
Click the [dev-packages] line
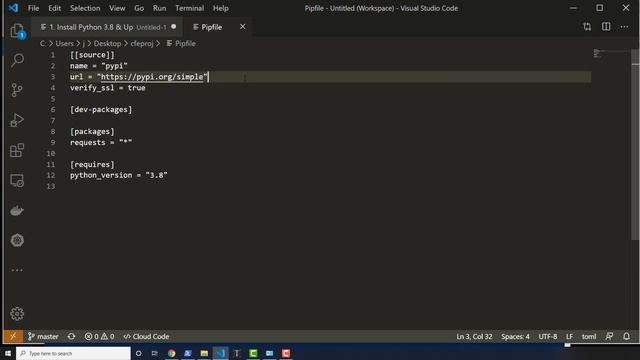click(x=101, y=109)
